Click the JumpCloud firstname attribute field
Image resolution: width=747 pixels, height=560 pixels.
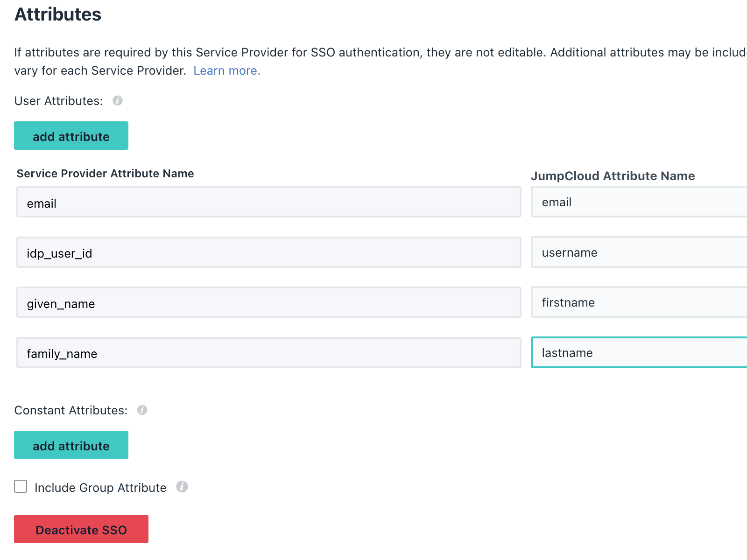639,302
